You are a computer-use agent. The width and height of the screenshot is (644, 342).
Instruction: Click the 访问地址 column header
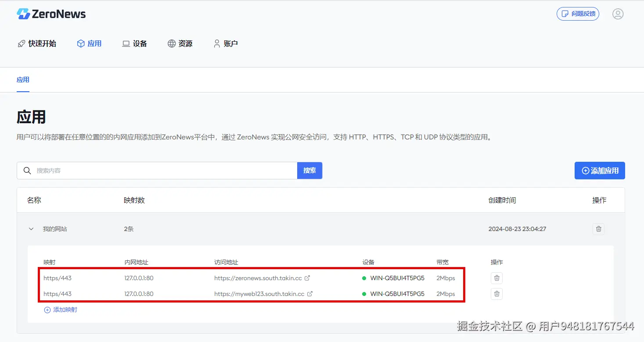click(226, 262)
